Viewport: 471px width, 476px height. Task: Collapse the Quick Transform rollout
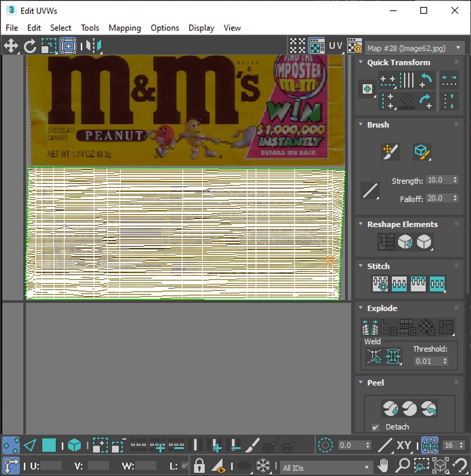tap(361, 62)
